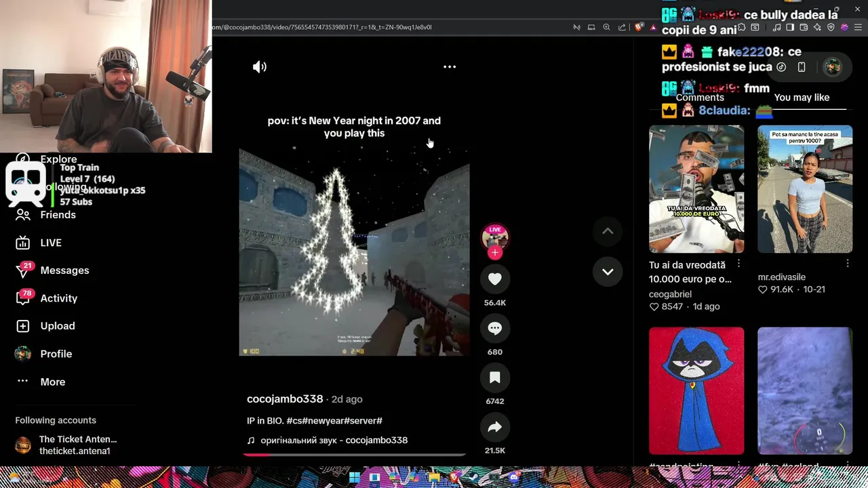Screen dimensions: 868x488
Task: Click the Friends people icon
Action: click(23, 215)
